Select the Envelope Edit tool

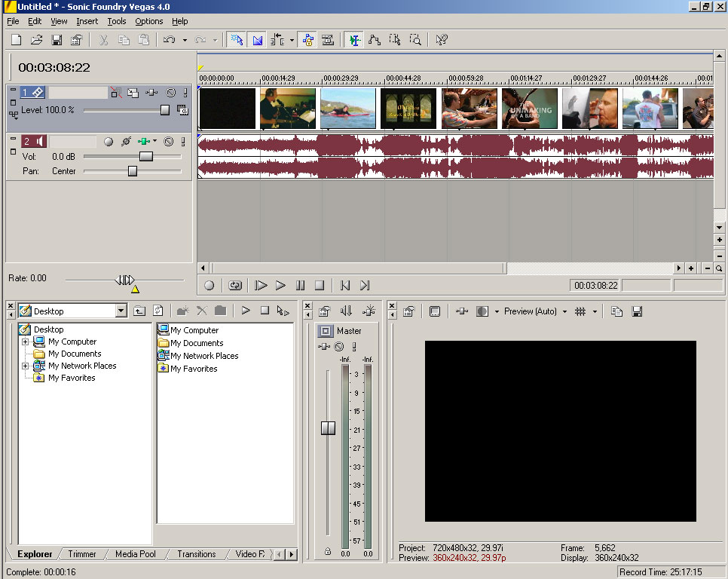375,40
